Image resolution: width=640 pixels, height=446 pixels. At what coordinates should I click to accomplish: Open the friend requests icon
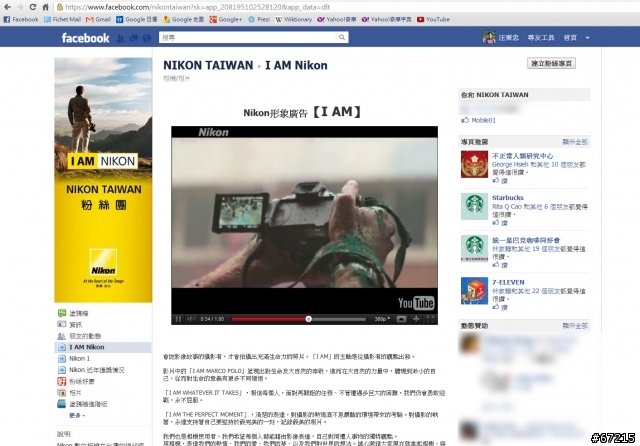pos(120,38)
